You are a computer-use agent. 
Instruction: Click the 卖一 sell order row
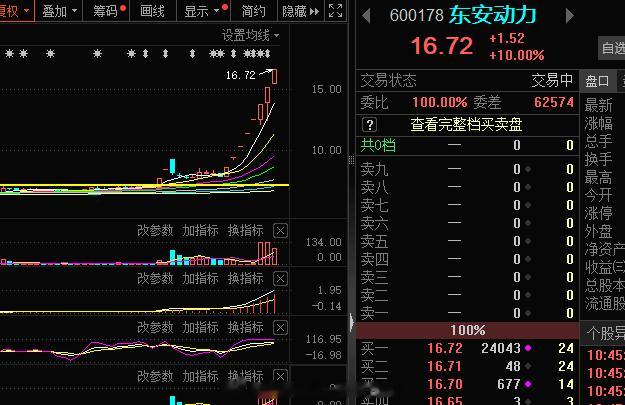pyautogui.click(x=467, y=313)
